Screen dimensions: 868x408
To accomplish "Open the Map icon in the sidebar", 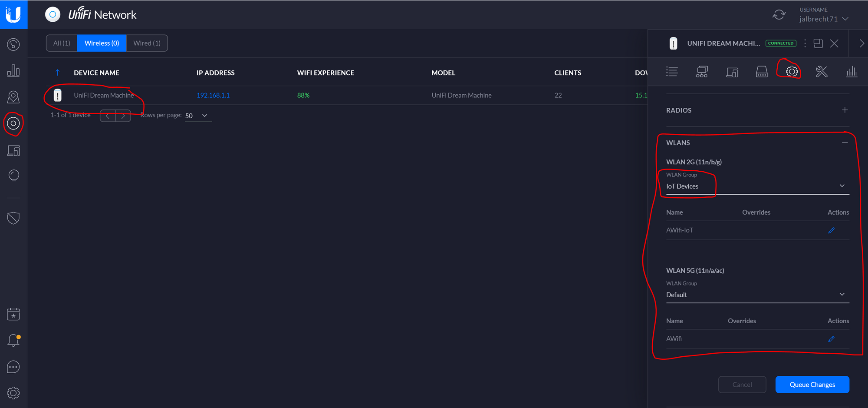I will (13, 97).
